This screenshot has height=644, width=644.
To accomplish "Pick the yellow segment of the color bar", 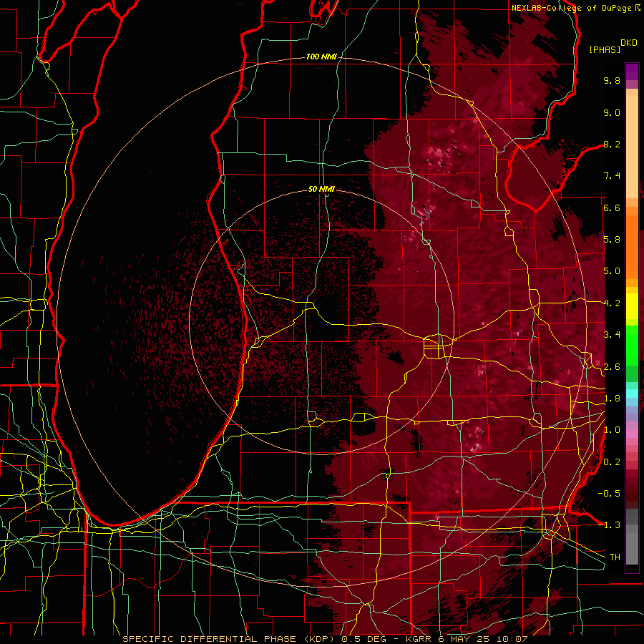I will [632, 306].
